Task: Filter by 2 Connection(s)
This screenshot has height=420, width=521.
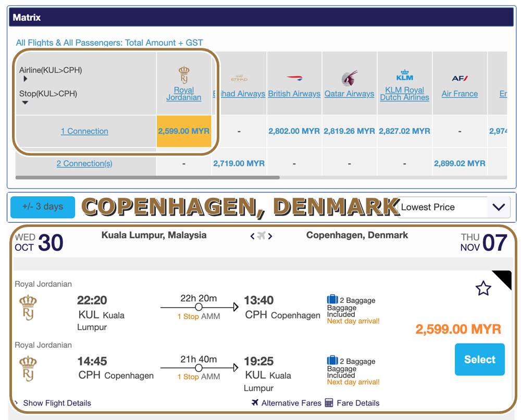Action: point(84,164)
